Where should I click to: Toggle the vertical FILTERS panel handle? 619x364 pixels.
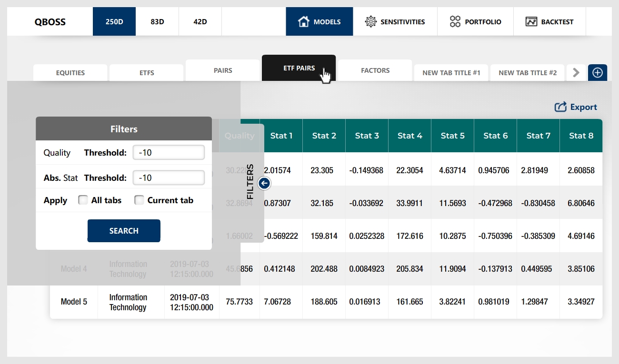tap(250, 182)
